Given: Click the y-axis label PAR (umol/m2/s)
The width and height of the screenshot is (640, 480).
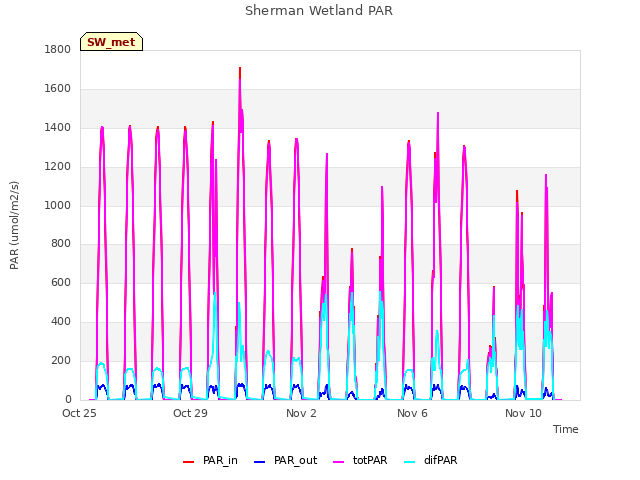Looking at the screenshot, I should click(x=14, y=225).
